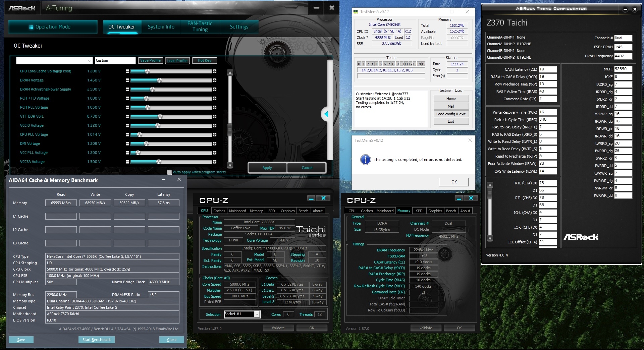Click Load config & exit in TestMem5

tap(451, 114)
